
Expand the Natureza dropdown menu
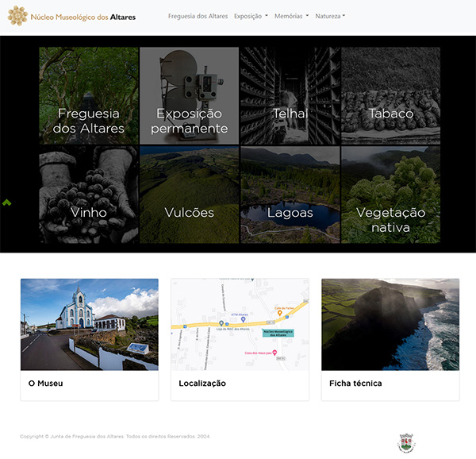point(330,16)
